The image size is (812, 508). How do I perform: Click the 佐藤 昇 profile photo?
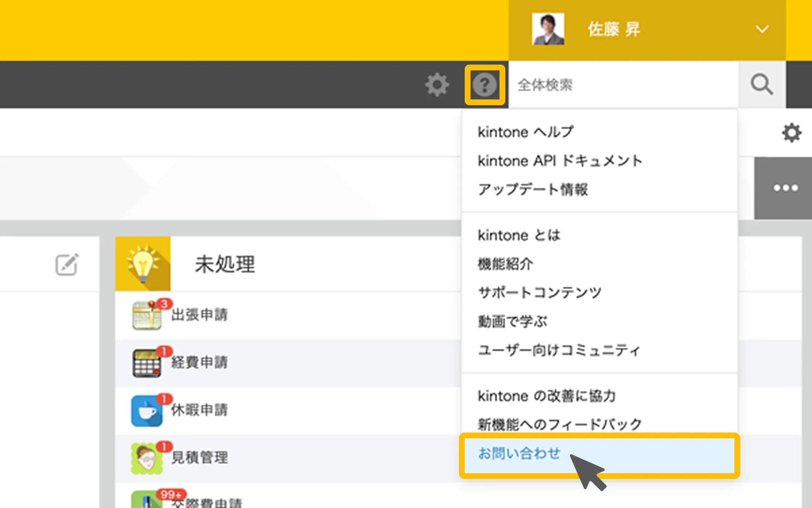tap(548, 29)
